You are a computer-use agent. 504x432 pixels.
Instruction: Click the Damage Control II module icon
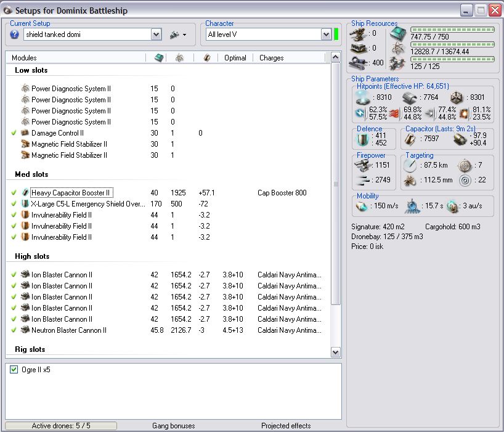coord(25,133)
